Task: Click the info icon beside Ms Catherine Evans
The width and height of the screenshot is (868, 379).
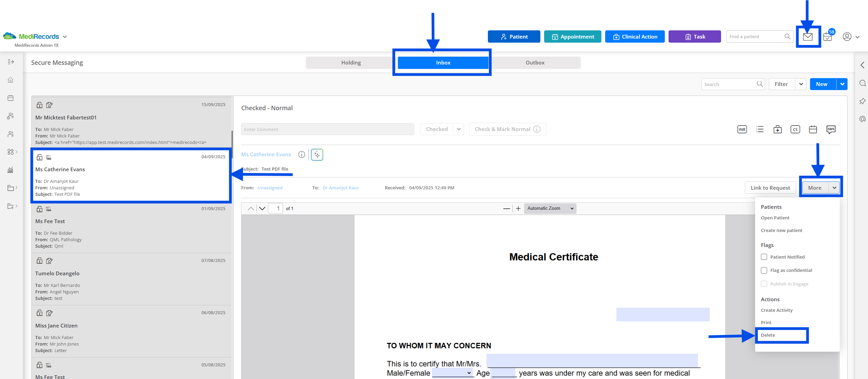Action: click(x=301, y=155)
